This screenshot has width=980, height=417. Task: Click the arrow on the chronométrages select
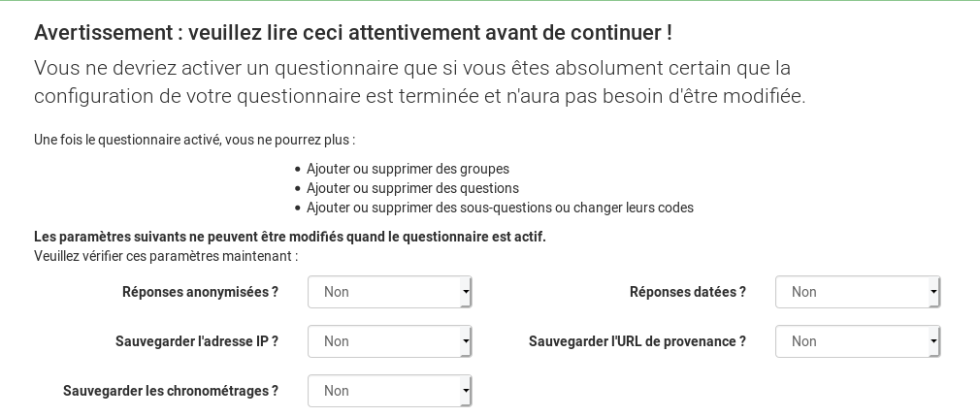pyautogui.click(x=466, y=391)
